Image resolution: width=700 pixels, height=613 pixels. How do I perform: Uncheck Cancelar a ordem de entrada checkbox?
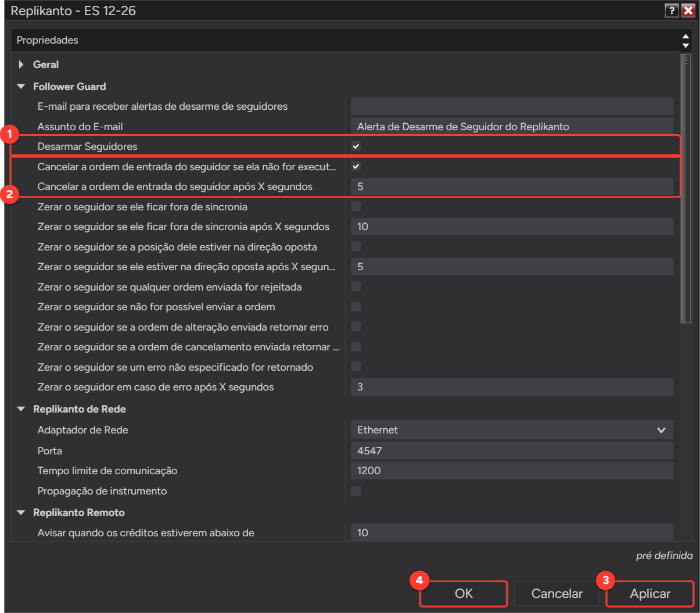tap(356, 166)
